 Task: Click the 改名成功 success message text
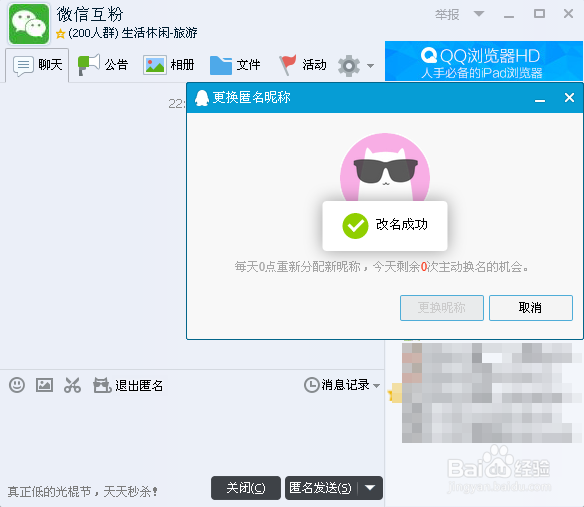[402, 225]
